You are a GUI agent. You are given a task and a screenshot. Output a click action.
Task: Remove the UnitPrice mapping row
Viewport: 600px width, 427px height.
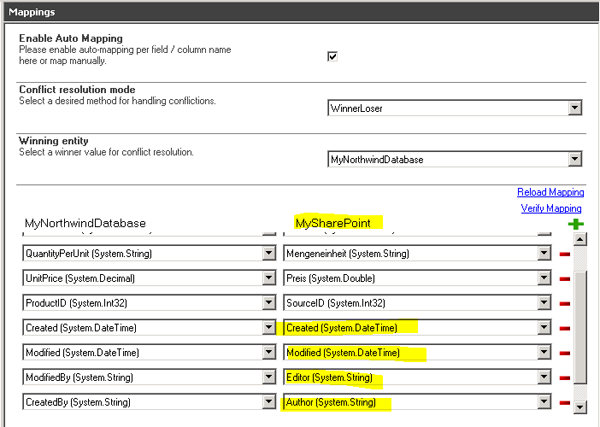pos(565,278)
